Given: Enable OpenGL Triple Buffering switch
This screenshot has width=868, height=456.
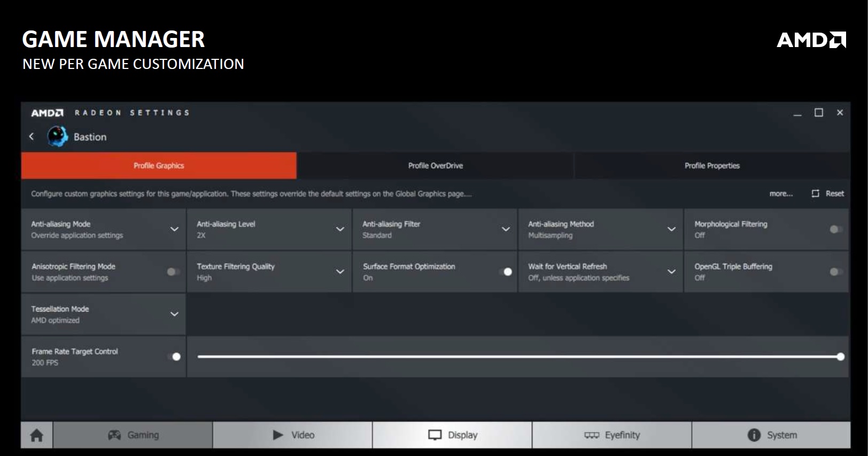Looking at the screenshot, I should [x=836, y=272].
